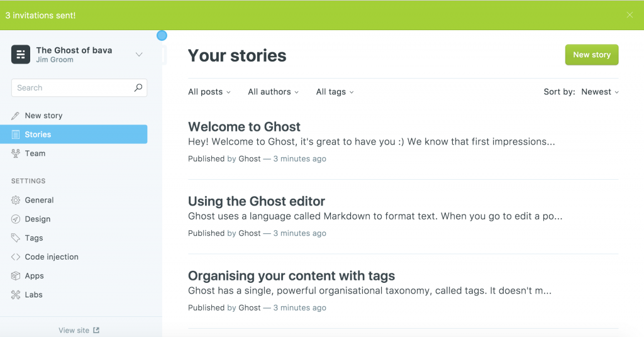Open Design settings via the compass icon
This screenshot has width=644, height=337.
pyautogui.click(x=16, y=219)
